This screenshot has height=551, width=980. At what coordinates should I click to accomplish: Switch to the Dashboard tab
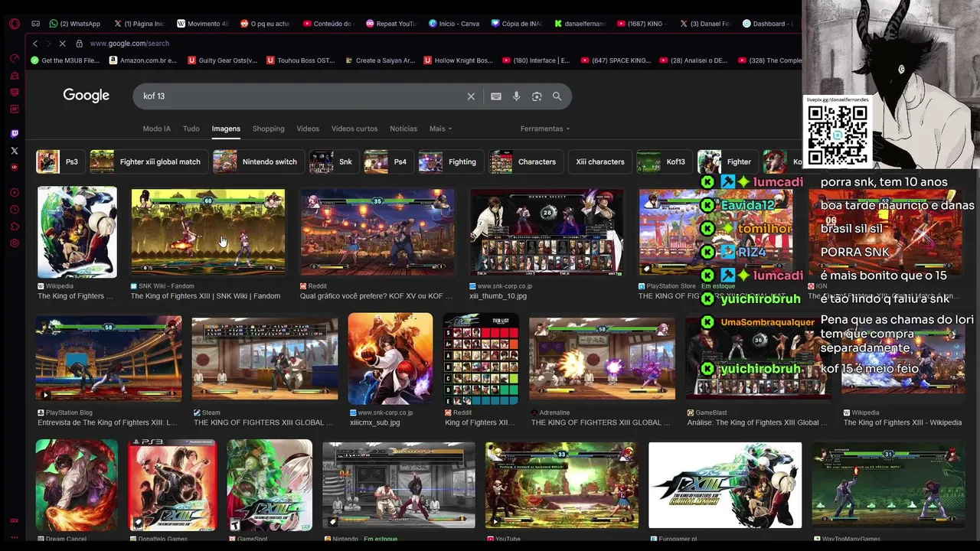tap(769, 24)
